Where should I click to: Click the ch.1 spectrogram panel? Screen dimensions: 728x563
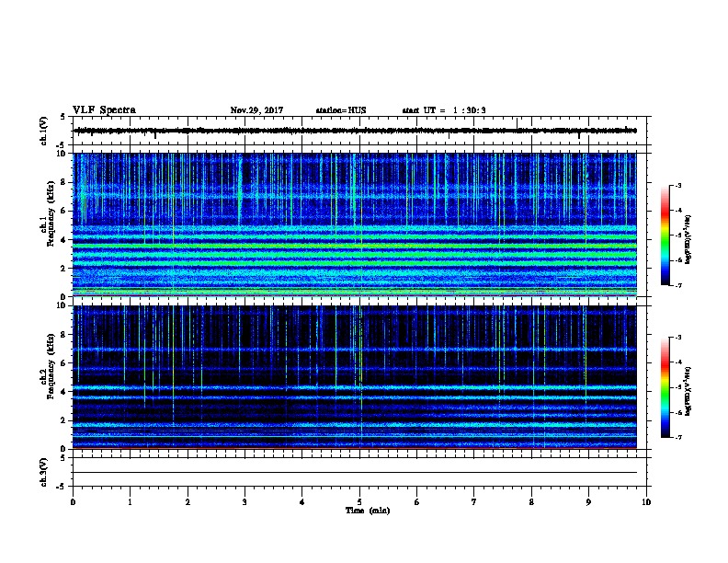point(355,224)
